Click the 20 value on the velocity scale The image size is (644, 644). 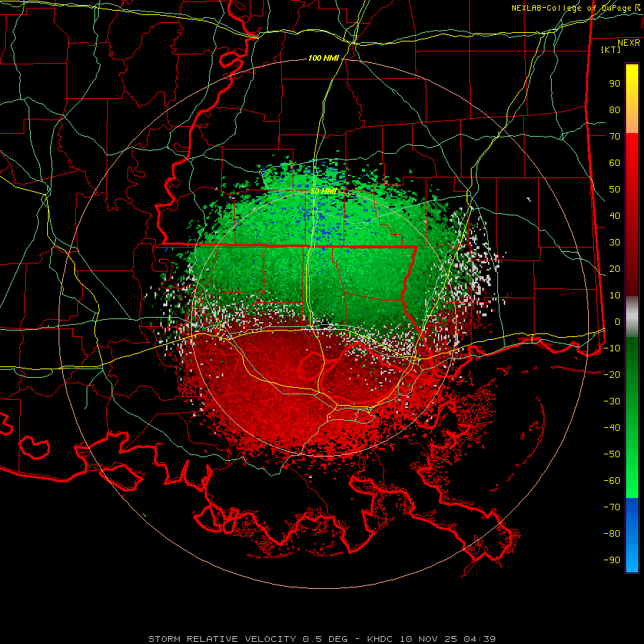tap(615, 269)
